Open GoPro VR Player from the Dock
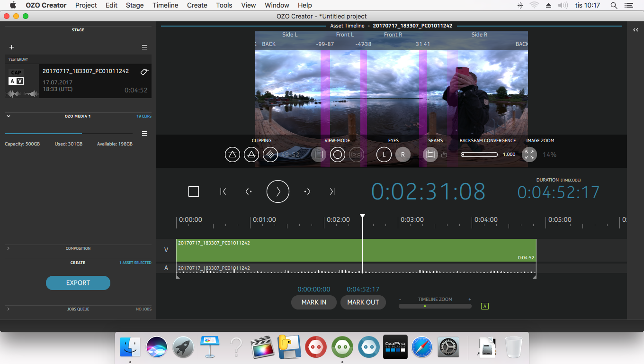Viewport: 644px width, 364px height. click(x=394, y=347)
